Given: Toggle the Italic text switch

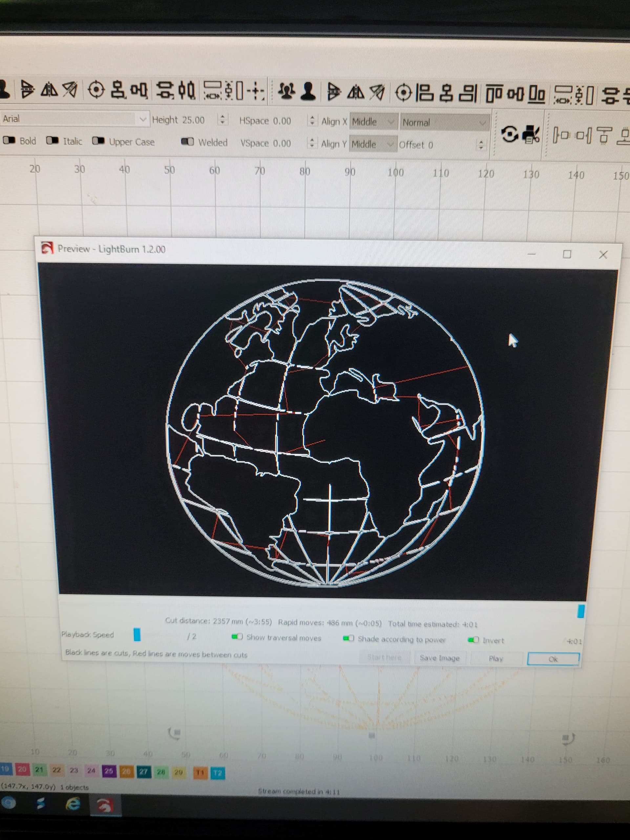Looking at the screenshot, I should (x=52, y=140).
